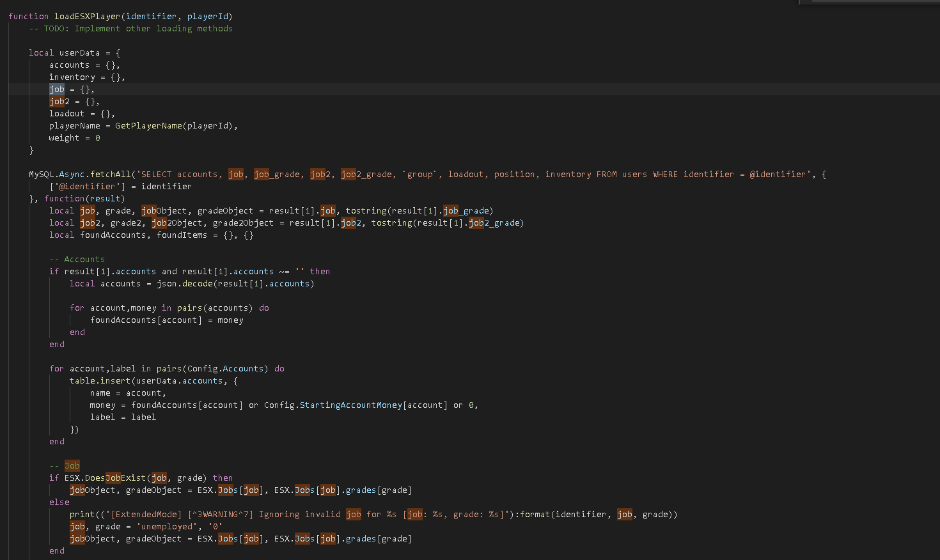Viewport: 940px width, 560px height.
Task: Click the 'foundAccounts[account] = money' line
Action: pos(166,320)
